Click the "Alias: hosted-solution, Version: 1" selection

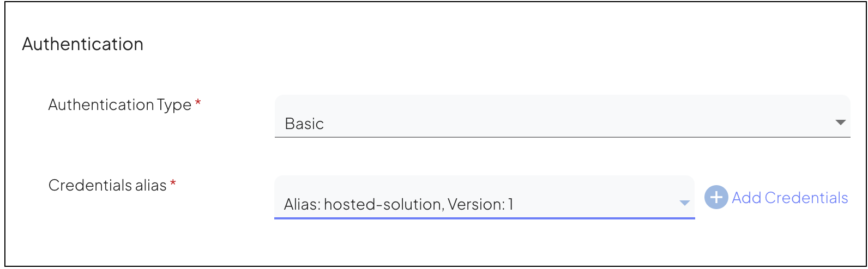[399, 205]
